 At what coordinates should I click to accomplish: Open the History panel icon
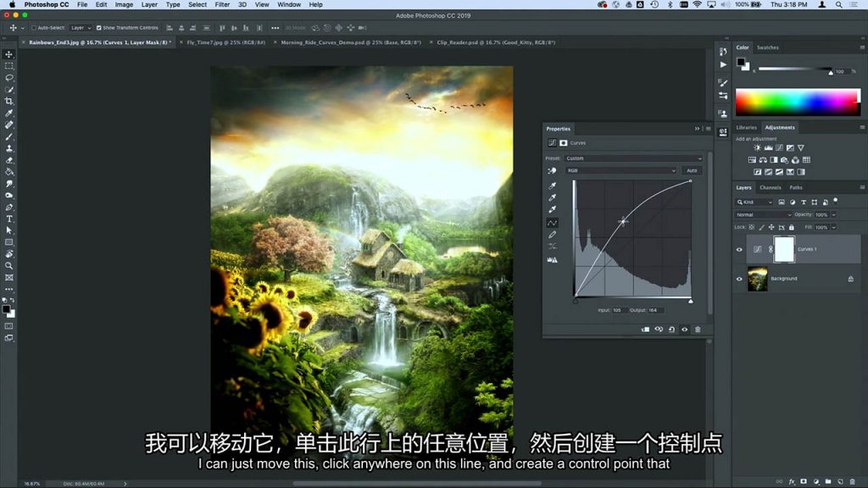723,52
